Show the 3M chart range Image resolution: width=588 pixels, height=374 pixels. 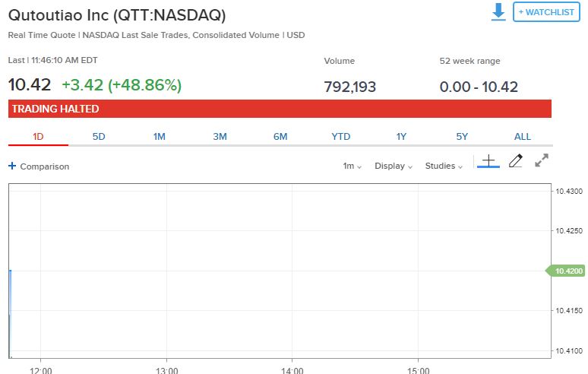tap(220, 137)
